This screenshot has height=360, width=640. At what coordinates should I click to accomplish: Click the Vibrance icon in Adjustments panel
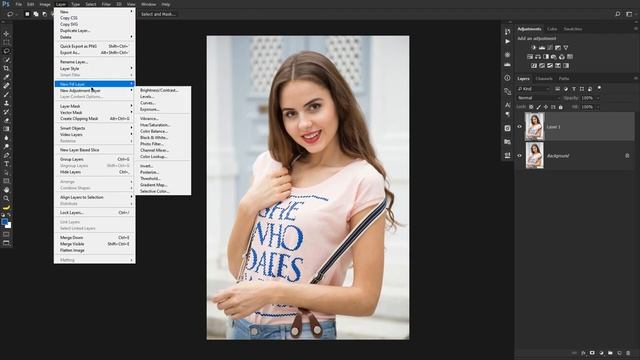click(566, 48)
